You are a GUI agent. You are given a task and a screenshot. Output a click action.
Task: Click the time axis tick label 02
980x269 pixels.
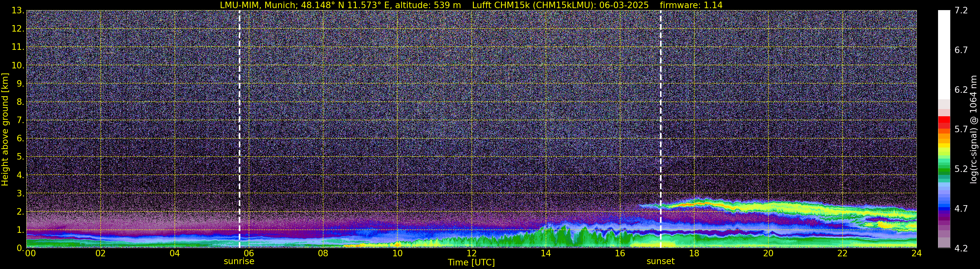point(101,254)
